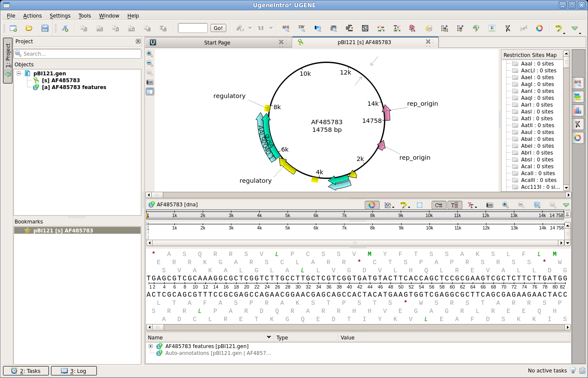Screen dimensions: 588x378
Task: Click the lightbulb notifications icon in status bar
Action: tap(572, 371)
